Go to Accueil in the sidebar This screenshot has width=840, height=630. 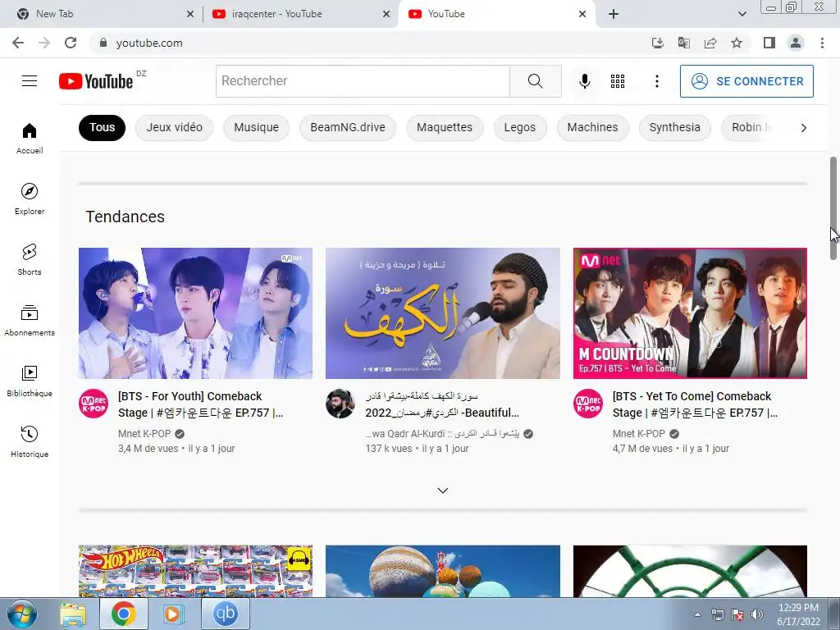[x=30, y=138]
